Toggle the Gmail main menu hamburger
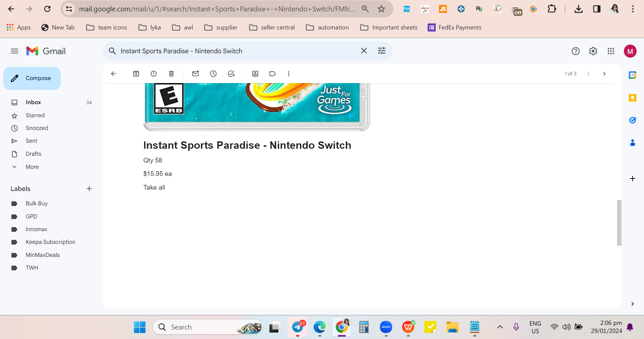The height and width of the screenshot is (339, 644). coord(14,51)
